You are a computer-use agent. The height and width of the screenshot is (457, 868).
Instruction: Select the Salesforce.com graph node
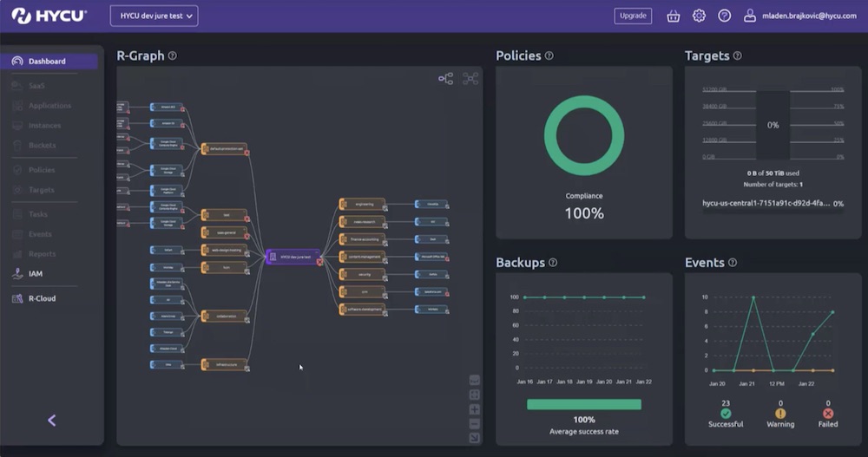point(431,291)
